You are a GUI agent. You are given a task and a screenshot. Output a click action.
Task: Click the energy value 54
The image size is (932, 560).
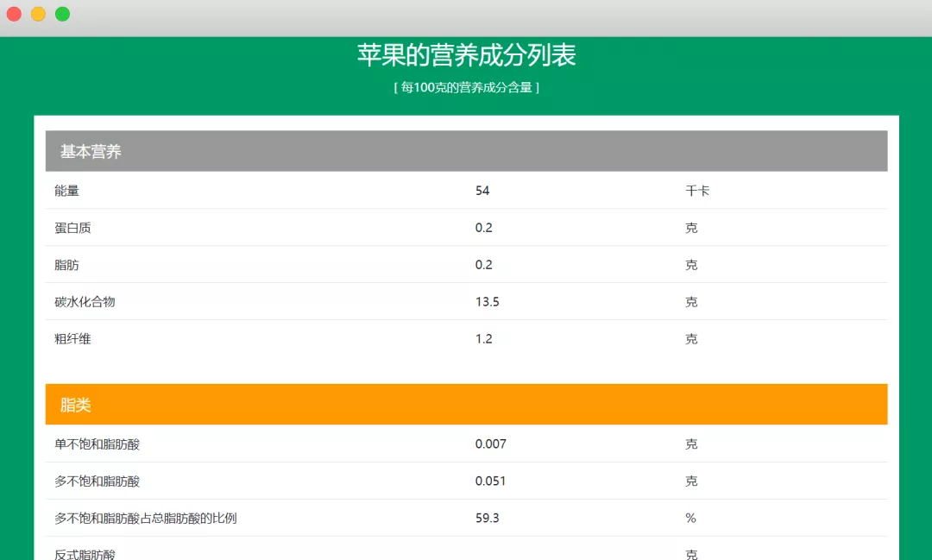pyautogui.click(x=482, y=191)
